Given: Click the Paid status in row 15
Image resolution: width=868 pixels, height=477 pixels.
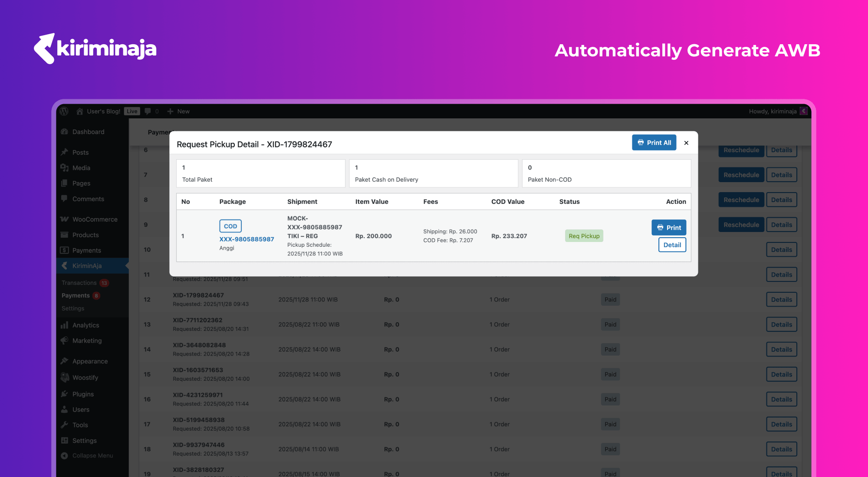Looking at the screenshot, I should 610,374.
